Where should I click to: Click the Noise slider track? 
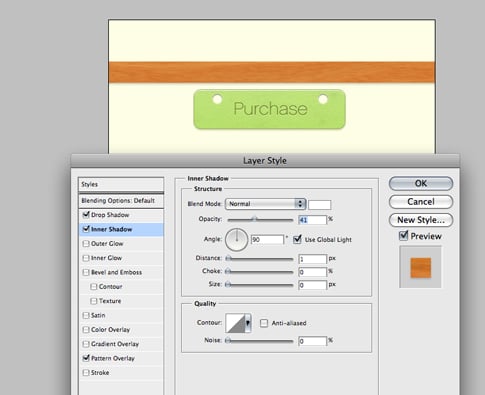(x=260, y=341)
